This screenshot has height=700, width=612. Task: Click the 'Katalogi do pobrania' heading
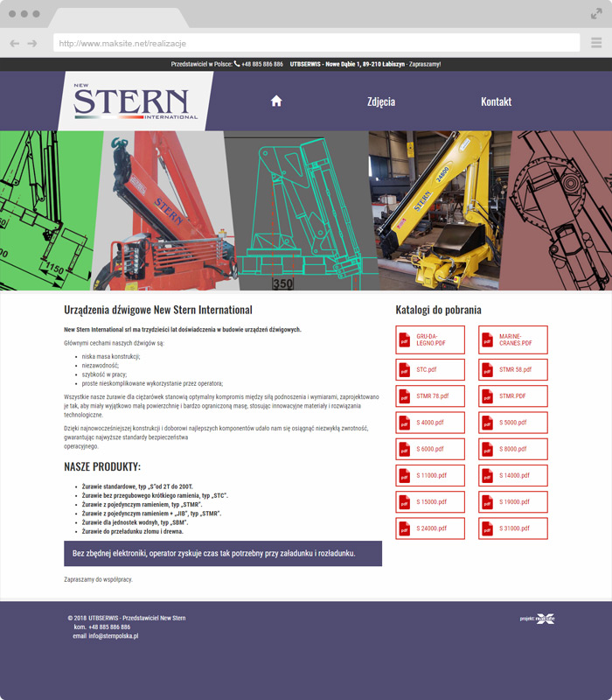coord(439,310)
